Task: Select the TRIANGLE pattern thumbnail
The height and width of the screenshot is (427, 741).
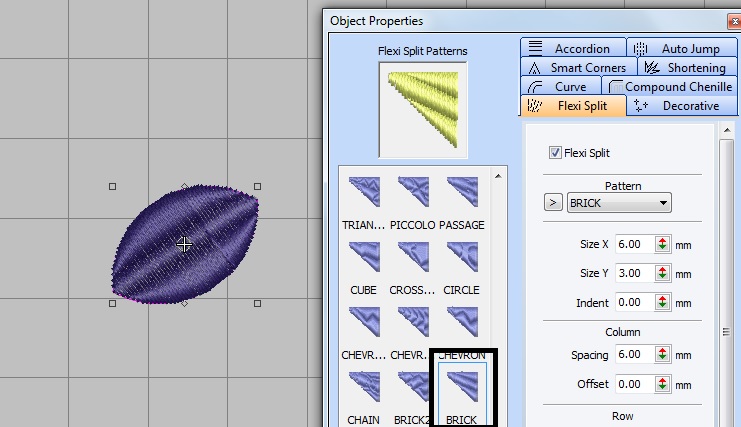Action: tap(364, 192)
